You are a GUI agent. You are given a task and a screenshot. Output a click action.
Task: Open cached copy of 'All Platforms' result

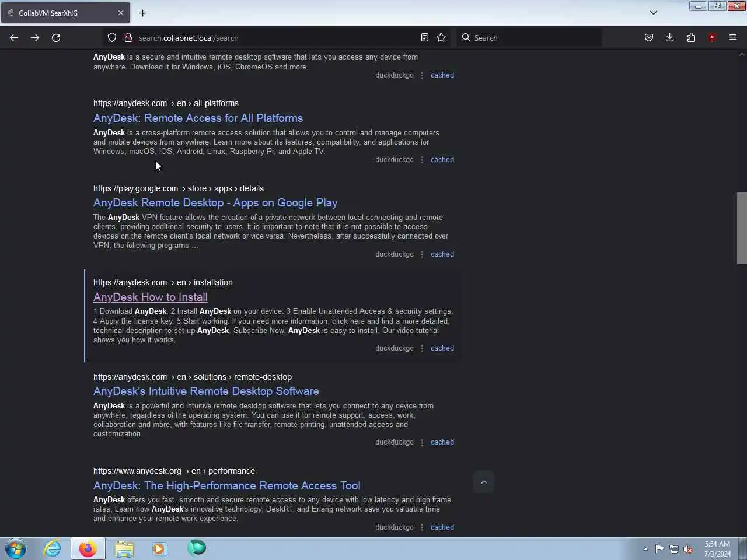[x=442, y=160]
